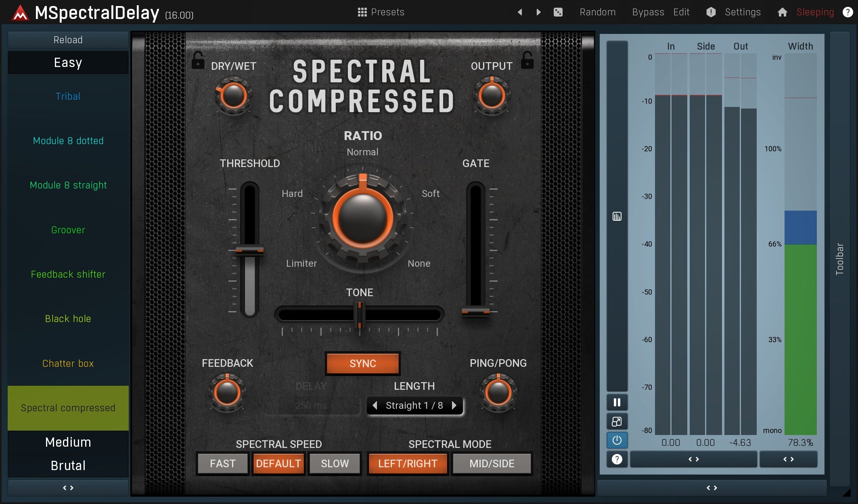Open the Edit menu item
This screenshot has width=858, height=504.
click(x=681, y=12)
